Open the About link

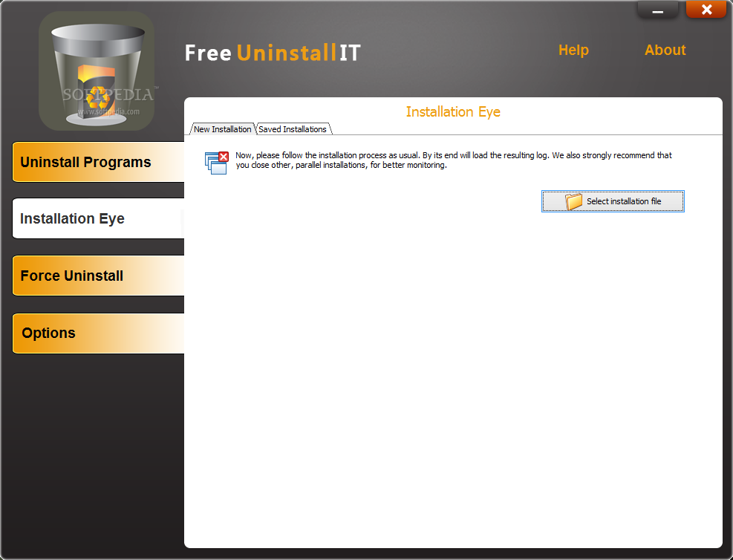tap(665, 50)
